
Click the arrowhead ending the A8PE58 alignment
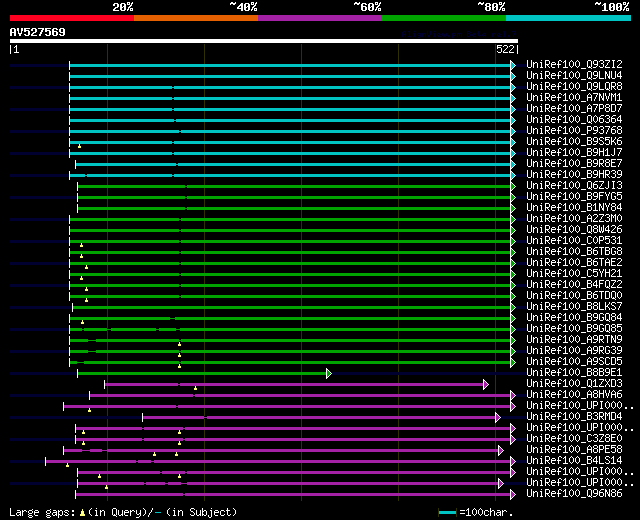coord(500,451)
